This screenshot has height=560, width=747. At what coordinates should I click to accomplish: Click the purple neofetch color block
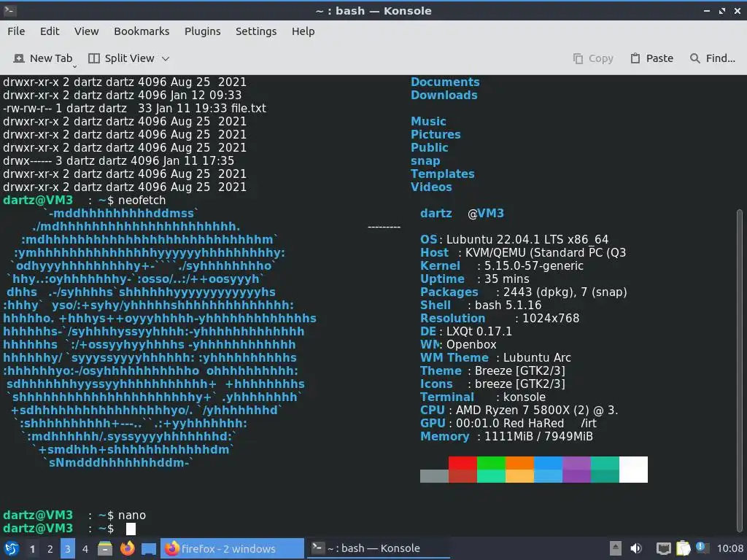click(x=576, y=470)
